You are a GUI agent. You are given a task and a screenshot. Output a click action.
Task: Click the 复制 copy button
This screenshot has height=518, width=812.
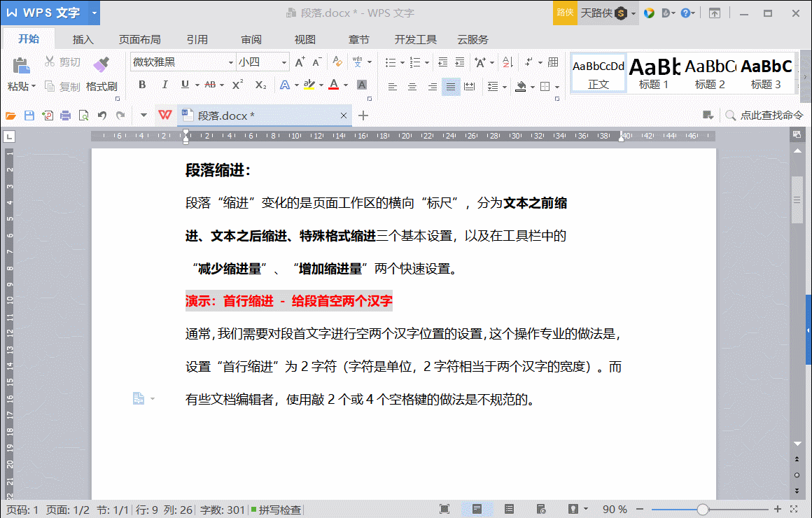[62, 87]
